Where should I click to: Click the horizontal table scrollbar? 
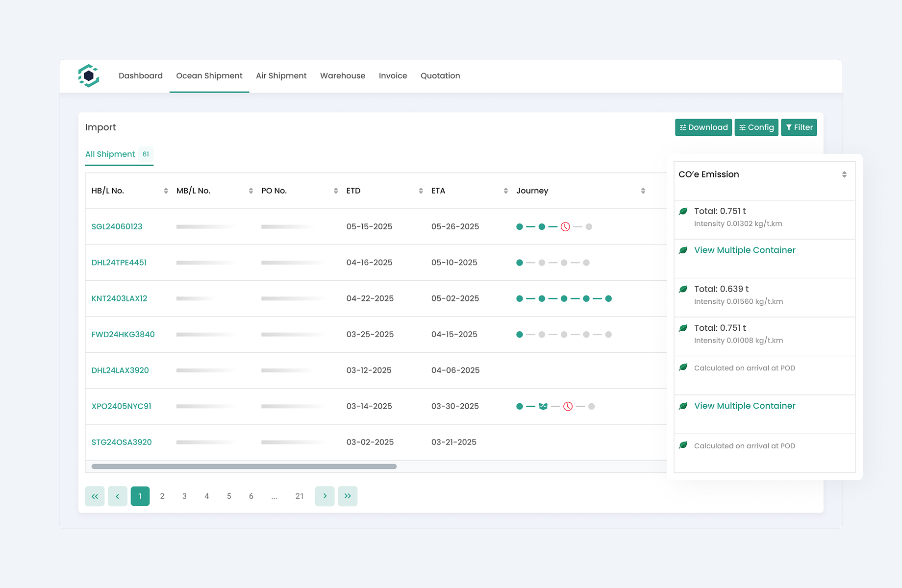(244, 466)
